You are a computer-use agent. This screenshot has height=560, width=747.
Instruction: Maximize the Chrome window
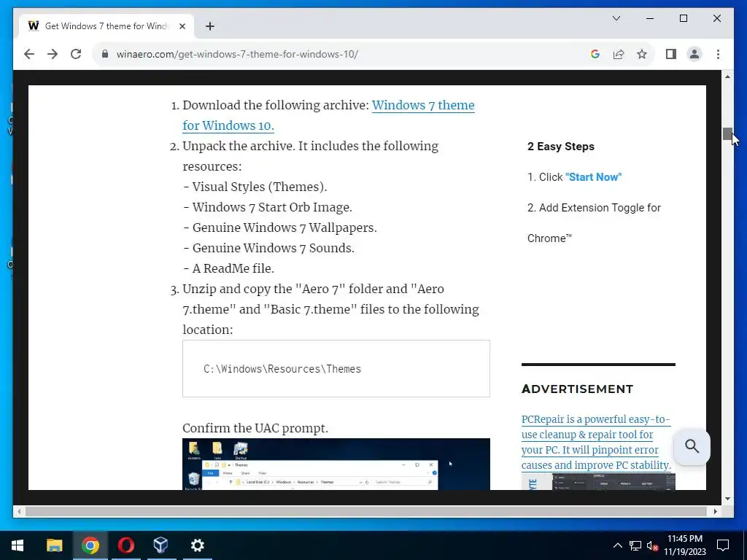(683, 18)
